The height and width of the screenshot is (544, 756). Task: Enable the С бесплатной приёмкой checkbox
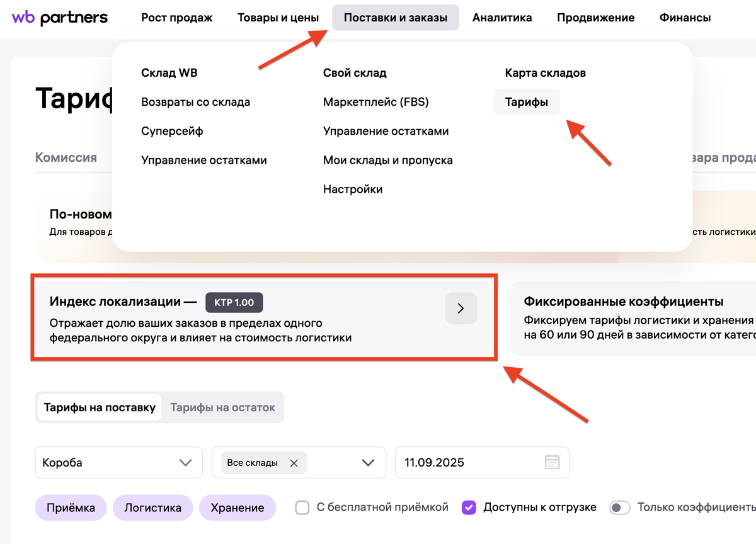[x=302, y=507]
